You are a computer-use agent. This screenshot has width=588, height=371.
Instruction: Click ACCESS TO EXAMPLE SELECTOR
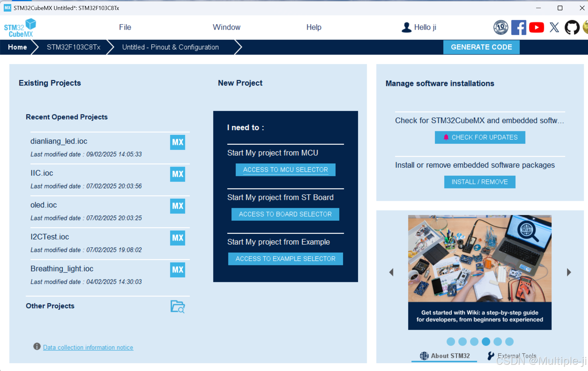285,259
